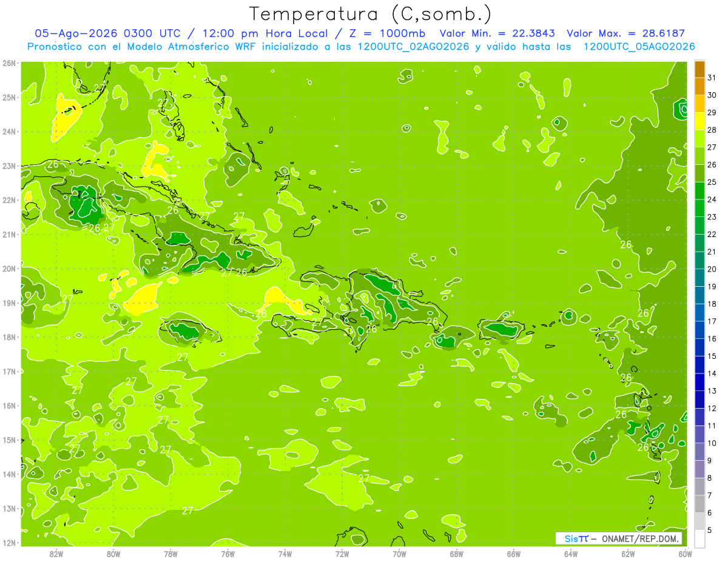Click colorbar label "31"

[x=712, y=77]
